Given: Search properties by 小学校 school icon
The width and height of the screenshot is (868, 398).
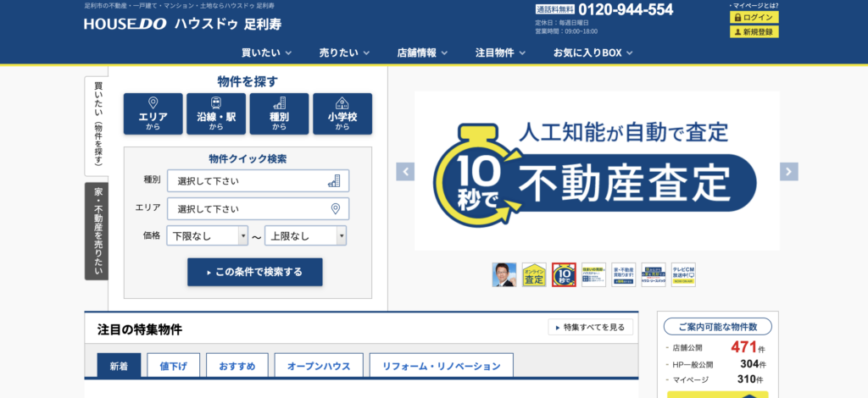Looking at the screenshot, I should [342, 113].
